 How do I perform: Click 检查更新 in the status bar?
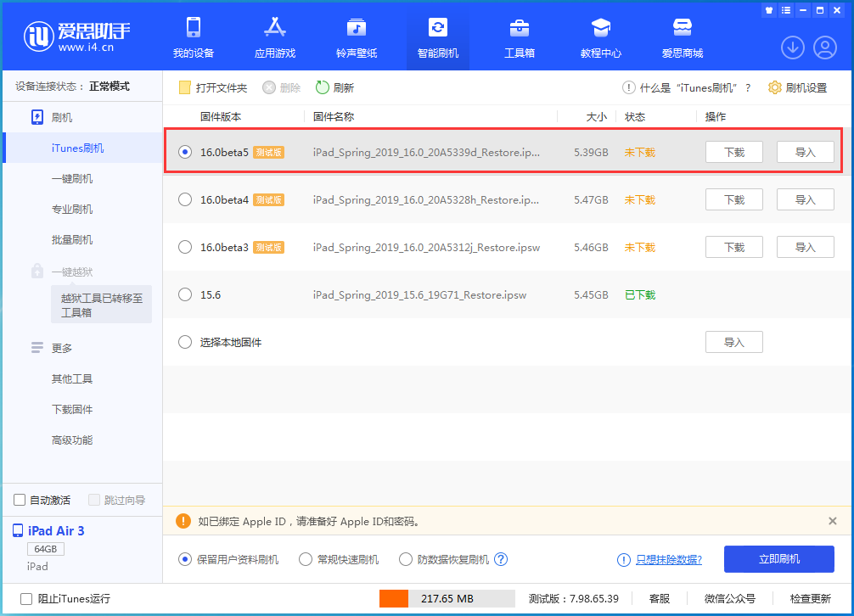tap(811, 598)
